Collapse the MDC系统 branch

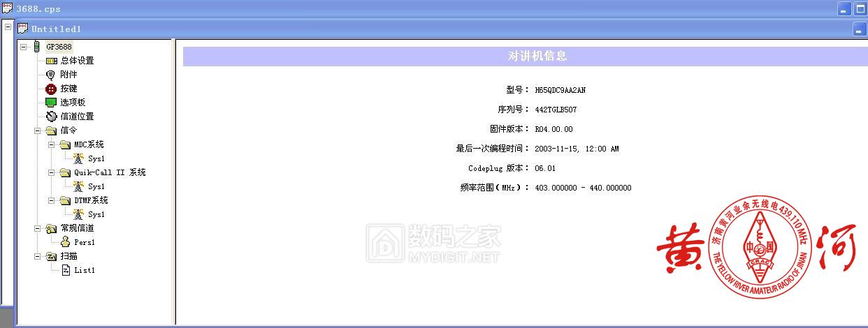pyautogui.click(x=51, y=144)
